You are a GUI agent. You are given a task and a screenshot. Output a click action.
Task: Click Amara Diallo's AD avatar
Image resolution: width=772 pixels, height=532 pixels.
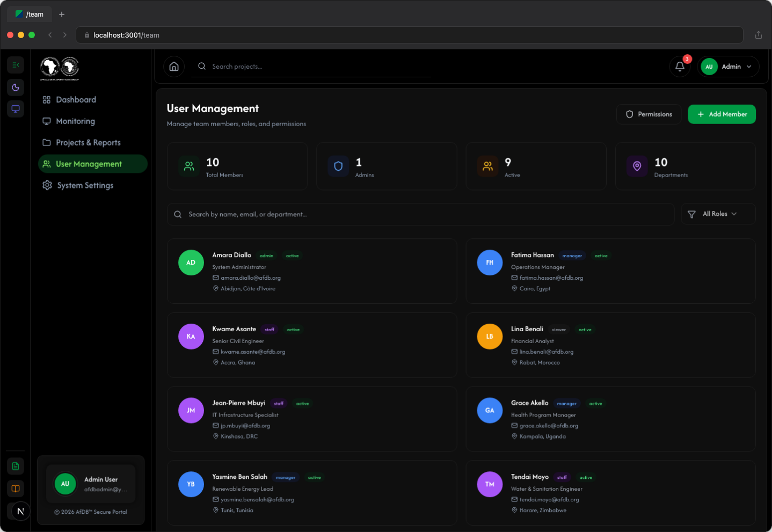click(191, 263)
